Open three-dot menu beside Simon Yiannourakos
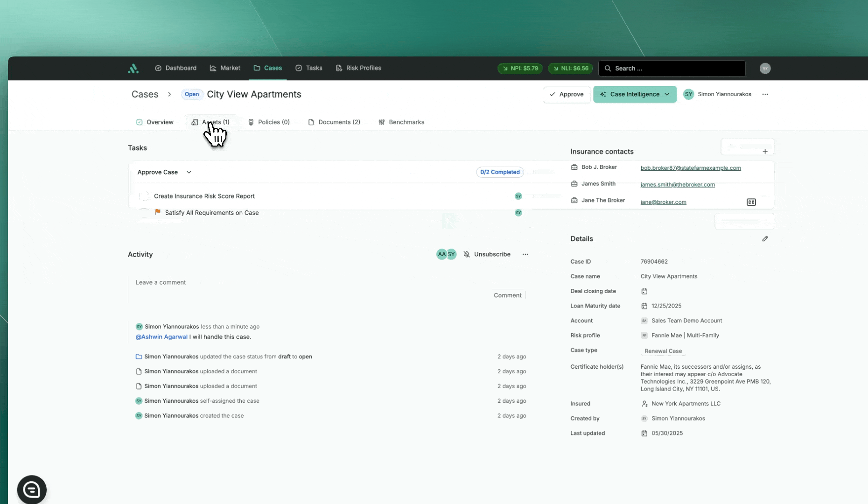Viewport: 868px width, 504px height. pos(765,94)
